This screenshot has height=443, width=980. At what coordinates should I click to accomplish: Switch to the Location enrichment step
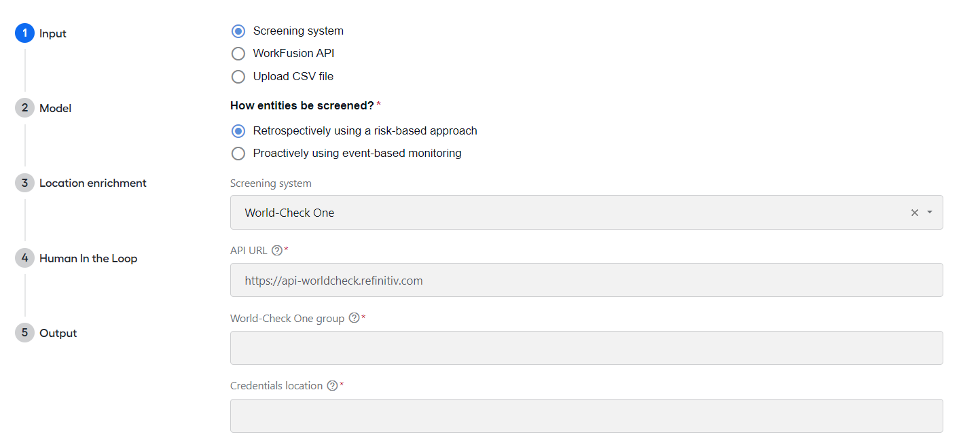pos(93,183)
